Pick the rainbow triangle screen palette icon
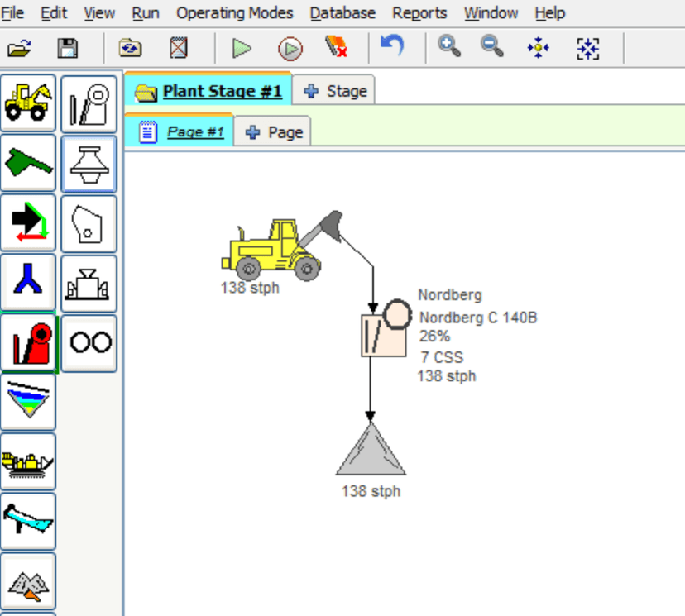Viewport: 685px width, 616px height. [x=28, y=402]
